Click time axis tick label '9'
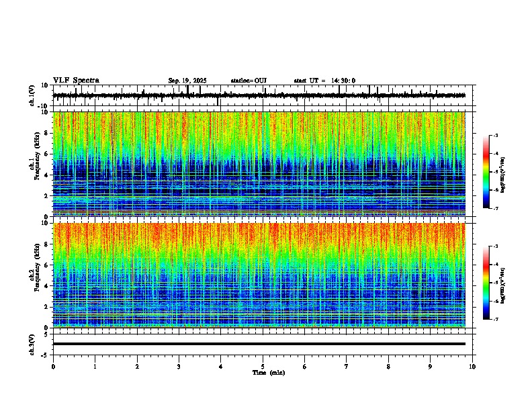Screen dimensions: 532x411 [x=430, y=367]
